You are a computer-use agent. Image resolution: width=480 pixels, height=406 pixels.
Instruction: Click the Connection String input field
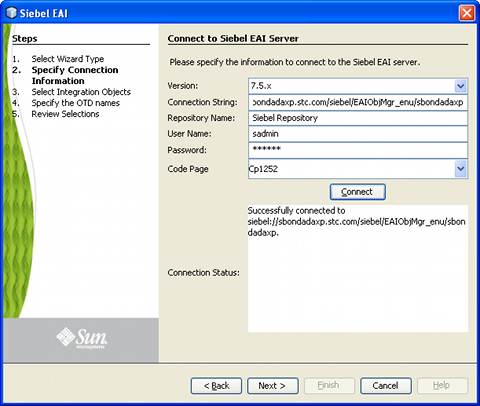pos(358,102)
